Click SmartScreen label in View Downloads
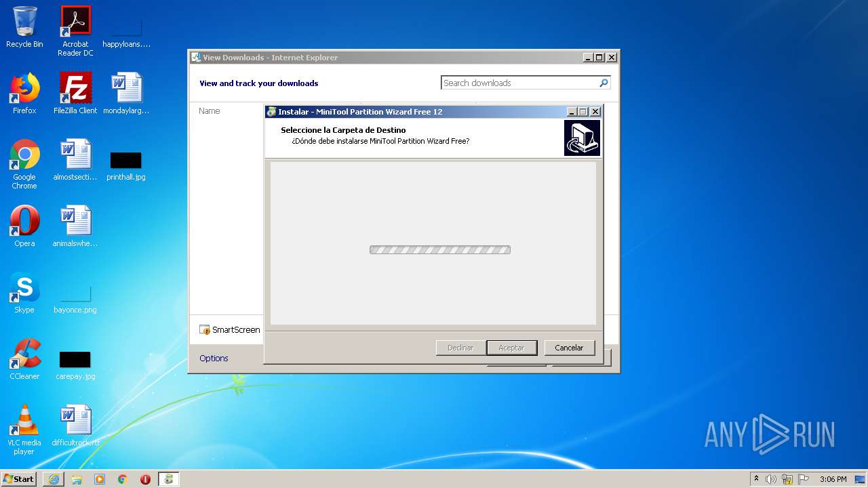Screen dimensions: 868x488 (x=236, y=330)
